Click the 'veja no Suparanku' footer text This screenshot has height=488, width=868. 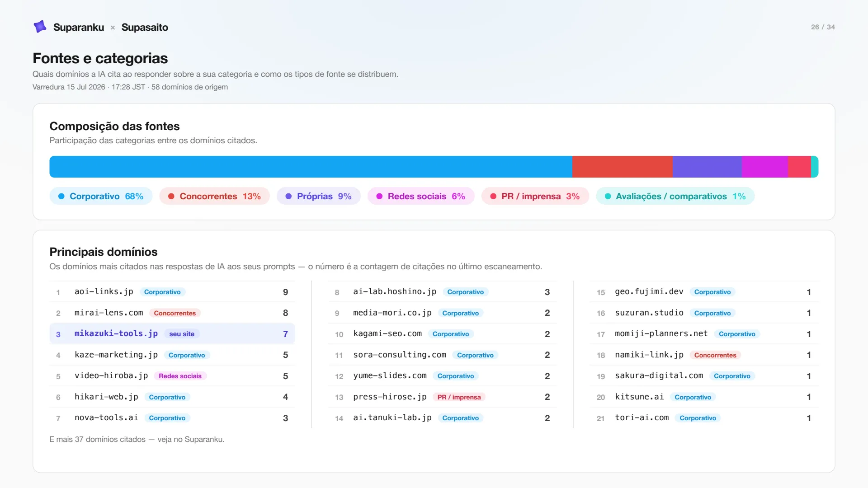[191, 439]
